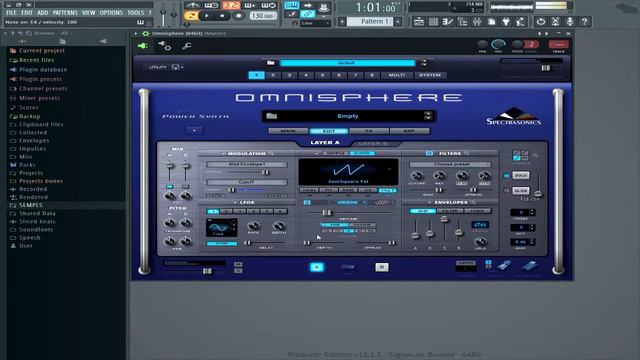Open the help question mark icon
The image size is (640, 360).
point(584,22)
